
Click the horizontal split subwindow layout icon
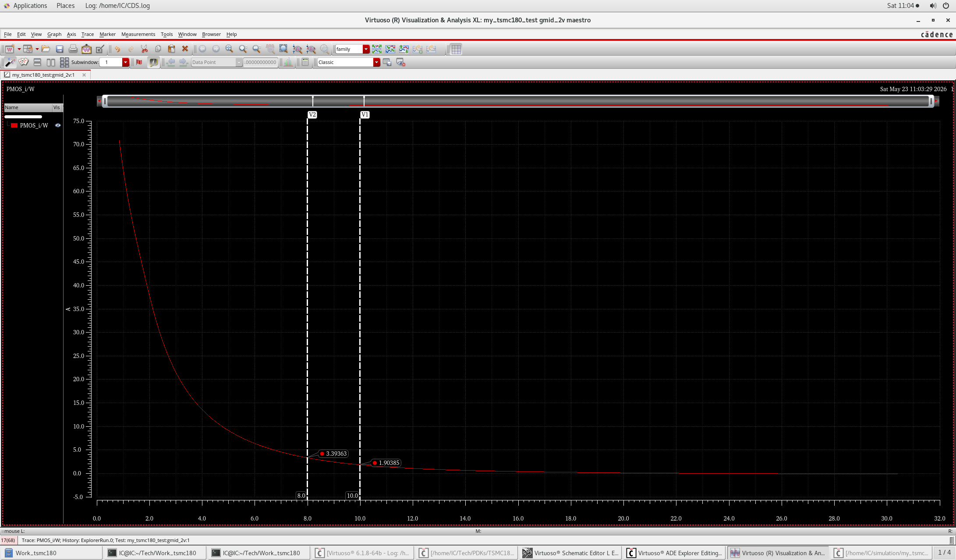pyautogui.click(x=37, y=62)
